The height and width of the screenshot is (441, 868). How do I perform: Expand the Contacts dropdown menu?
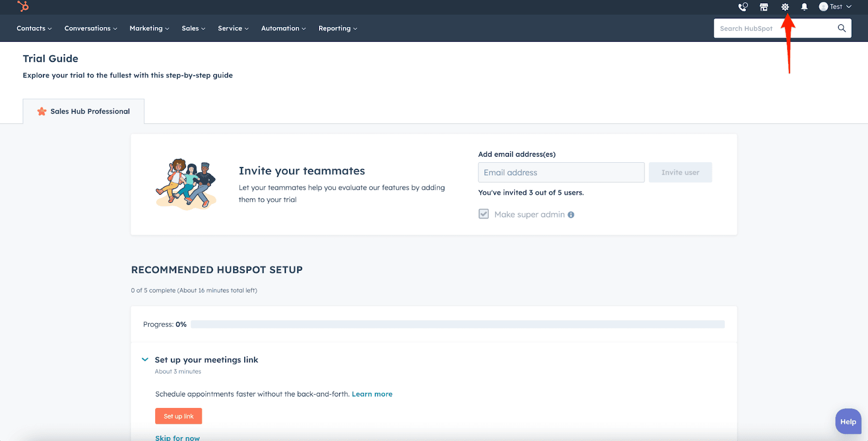pyautogui.click(x=34, y=28)
